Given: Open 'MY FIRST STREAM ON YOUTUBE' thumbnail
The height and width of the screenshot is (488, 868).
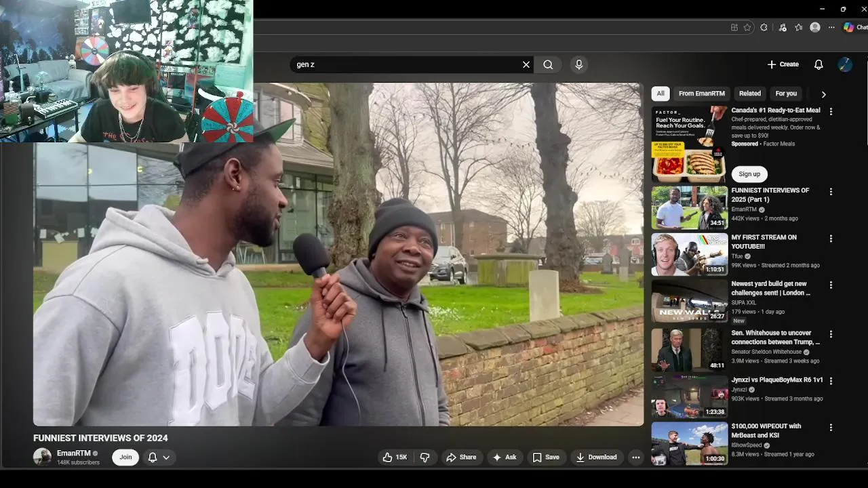Looking at the screenshot, I should click(x=690, y=255).
